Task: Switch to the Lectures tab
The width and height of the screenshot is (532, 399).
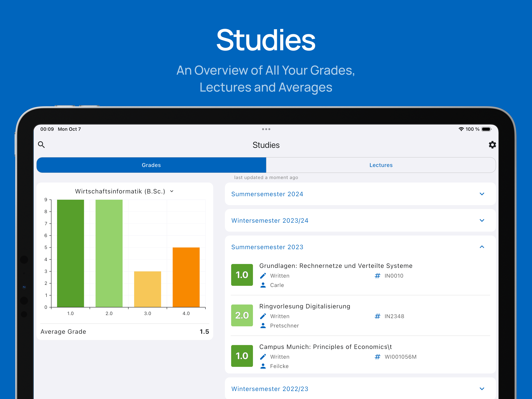Action: pyautogui.click(x=381, y=165)
